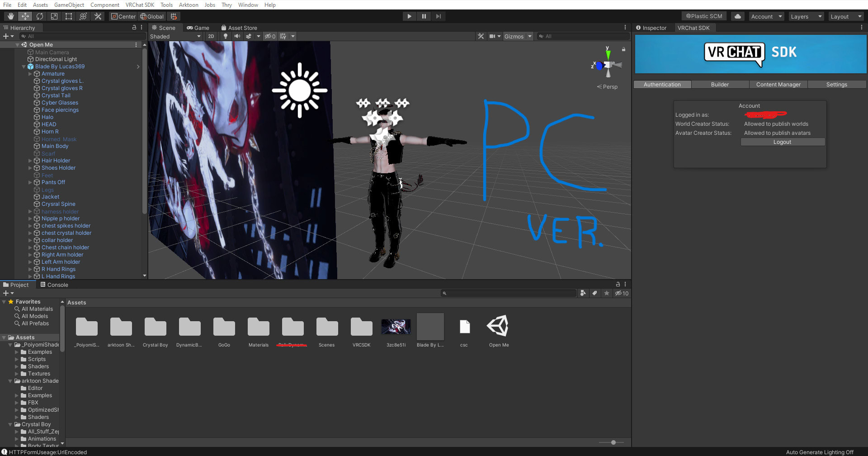Click the Pause playback button
The image size is (868, 456).
424,16
